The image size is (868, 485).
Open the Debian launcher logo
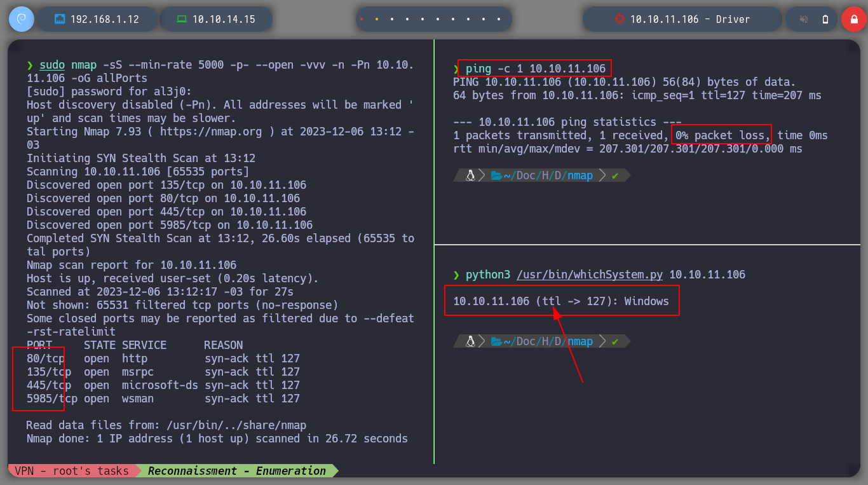pos(21,19)
